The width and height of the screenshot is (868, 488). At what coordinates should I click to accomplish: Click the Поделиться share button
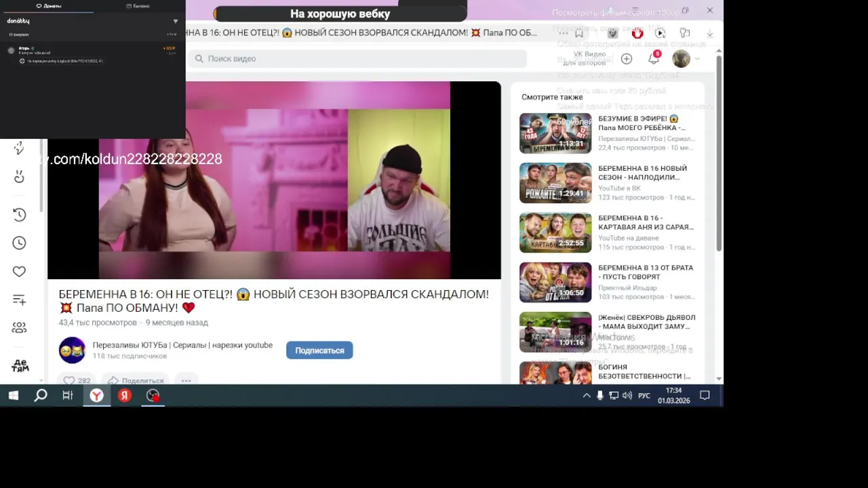click(136, 380)
